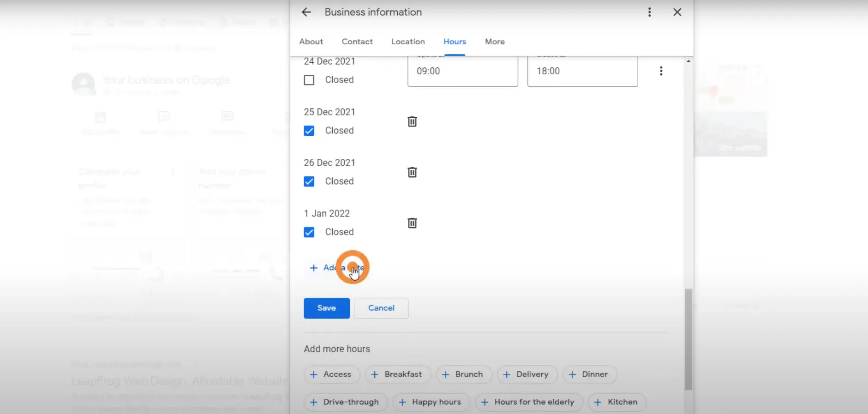868x414 pixels.
Task: Switch to the Location tab
Action: tap(408, 42)
